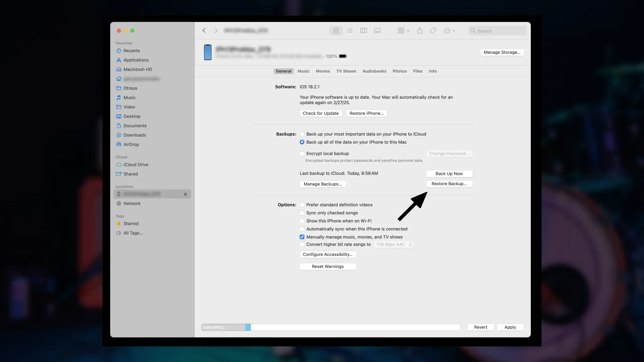The width and height of the screenshot is (644, 362).
Task: Open the action ellipsis menu dropdown
Action: pos(450,31)
